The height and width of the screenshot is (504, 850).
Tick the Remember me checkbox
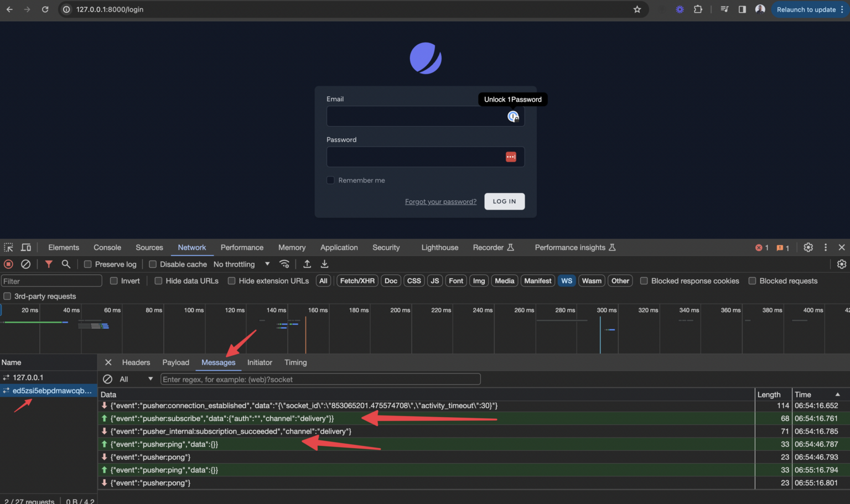coord(330,180)
